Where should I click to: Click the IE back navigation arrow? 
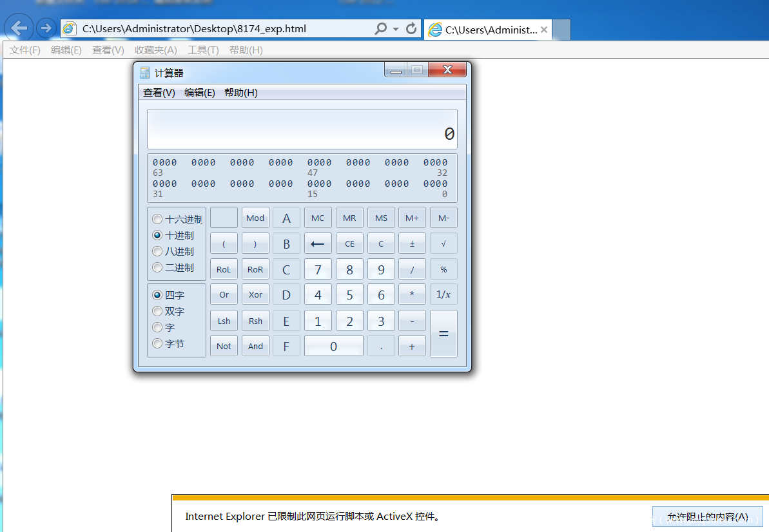[19, 28]
